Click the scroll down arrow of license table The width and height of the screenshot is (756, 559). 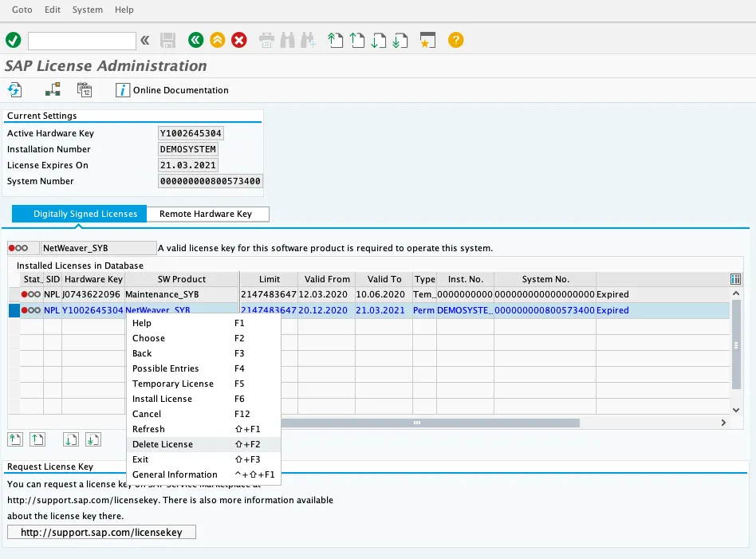[x=735, y=409]
